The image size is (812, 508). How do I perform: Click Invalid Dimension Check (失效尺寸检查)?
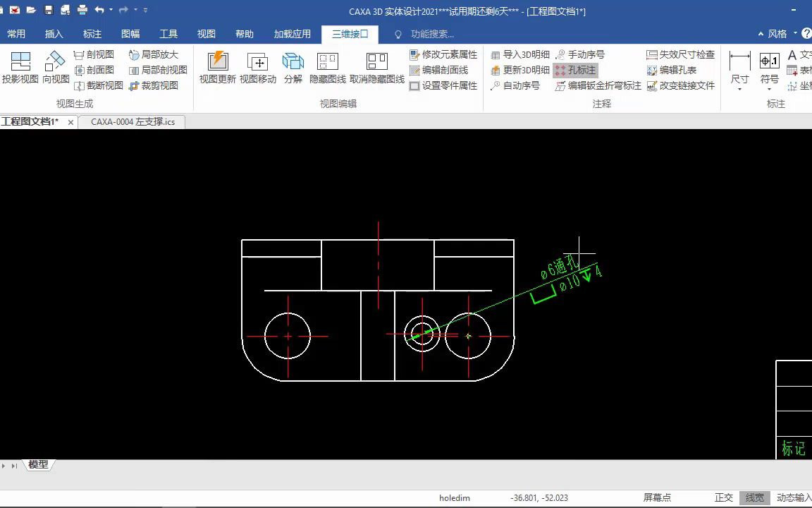point(680,54)
